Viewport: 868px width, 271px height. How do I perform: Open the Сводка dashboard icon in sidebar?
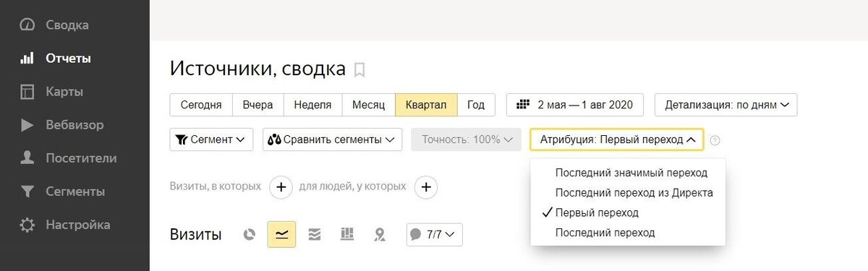(27, 25)
